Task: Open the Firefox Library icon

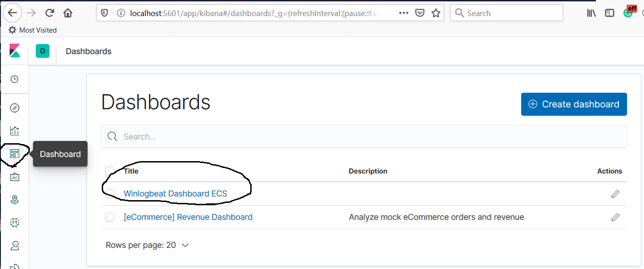Action: [x=591, y=13]
